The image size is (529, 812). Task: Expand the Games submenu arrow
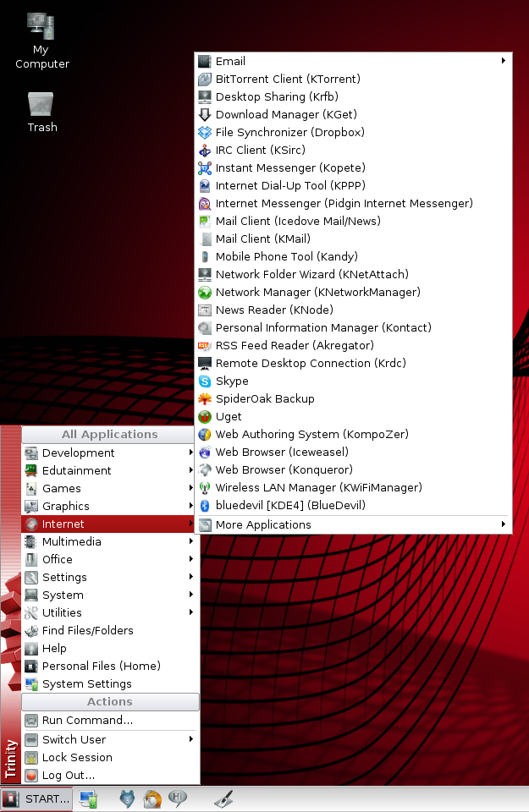[191, 488]
